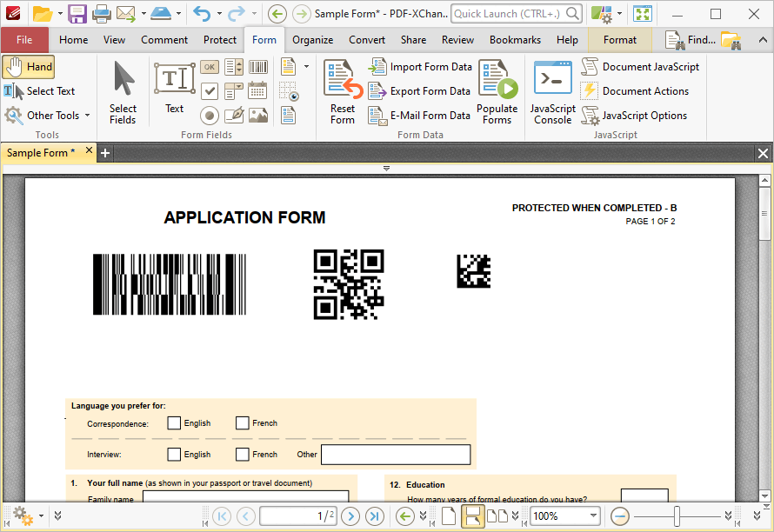
Task: Insert a digital signature field
Action: pos(233,116)
